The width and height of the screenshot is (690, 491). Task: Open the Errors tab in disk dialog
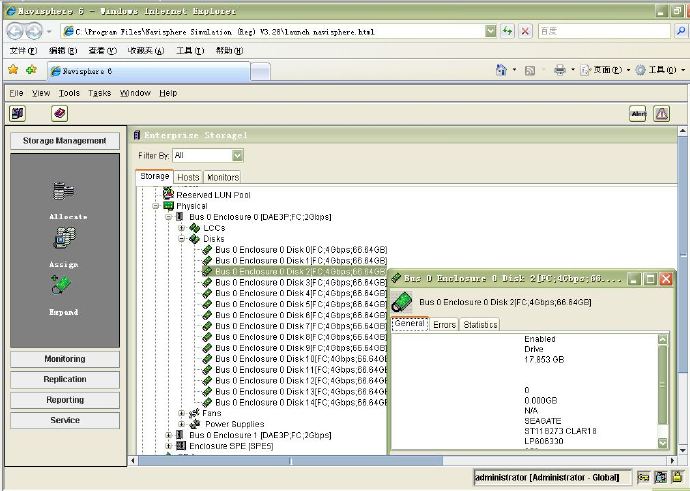click(x=444, y=324)
